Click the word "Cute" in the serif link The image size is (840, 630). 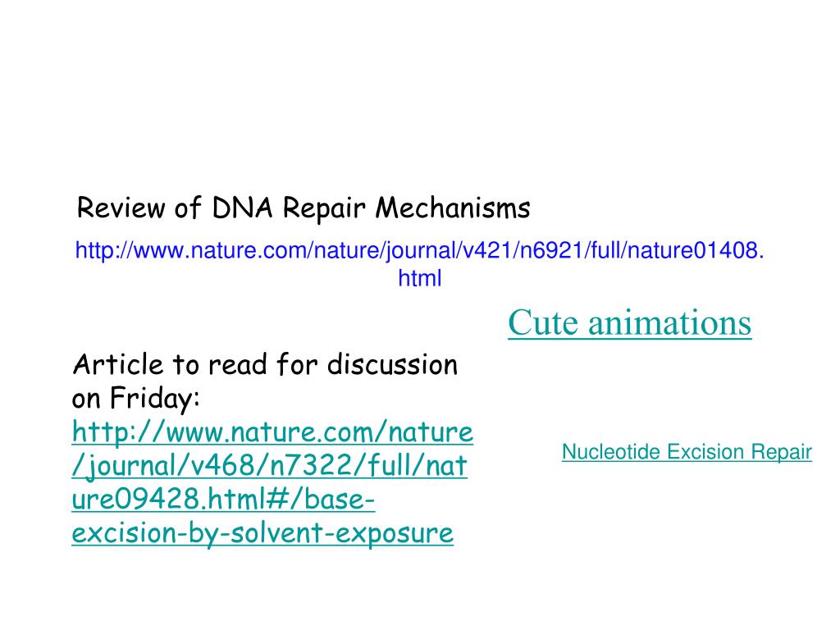[543, 322]
